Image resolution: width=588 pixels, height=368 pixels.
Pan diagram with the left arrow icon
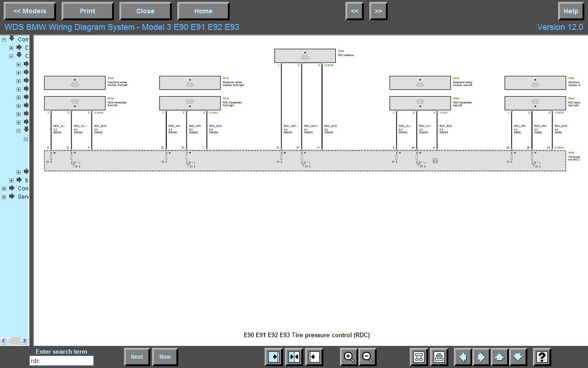pos(463,357)
